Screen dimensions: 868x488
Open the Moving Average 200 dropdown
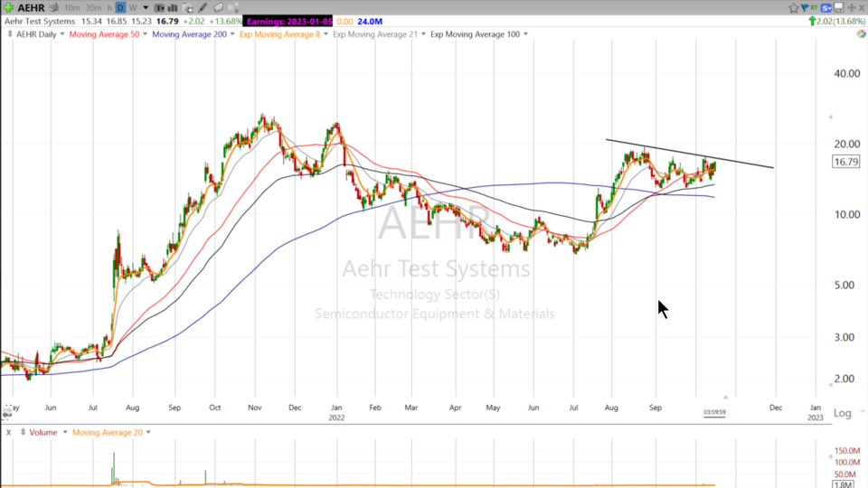[x=232, y=34]
